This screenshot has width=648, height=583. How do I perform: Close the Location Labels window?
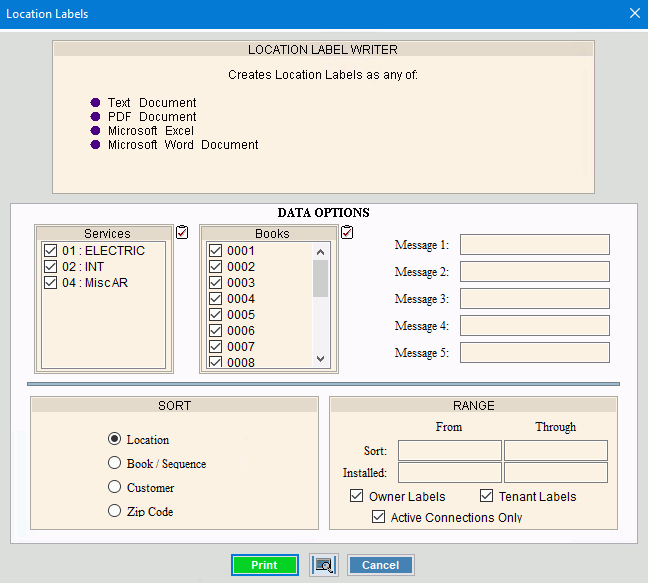tap(634, 14)
